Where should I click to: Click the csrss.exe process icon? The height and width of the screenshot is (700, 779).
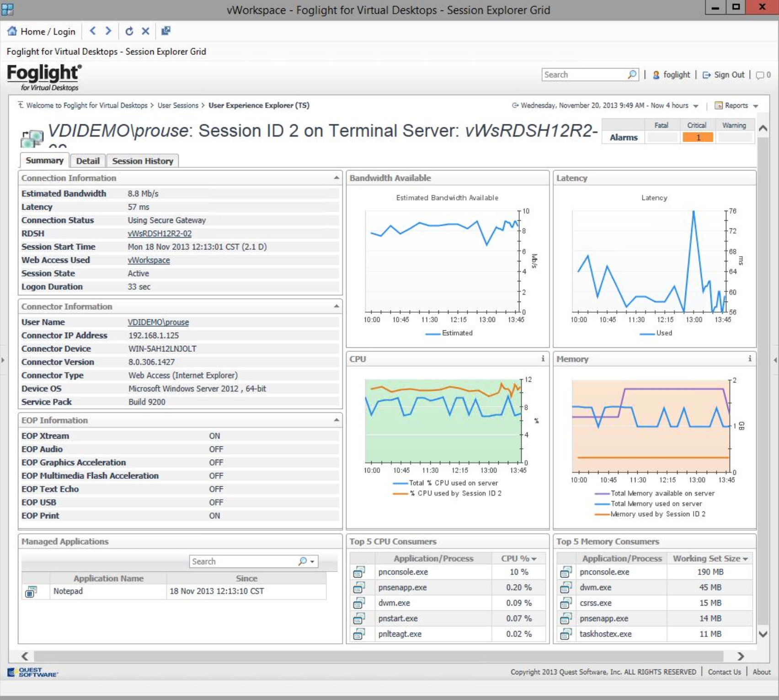[x=566, y=603]
